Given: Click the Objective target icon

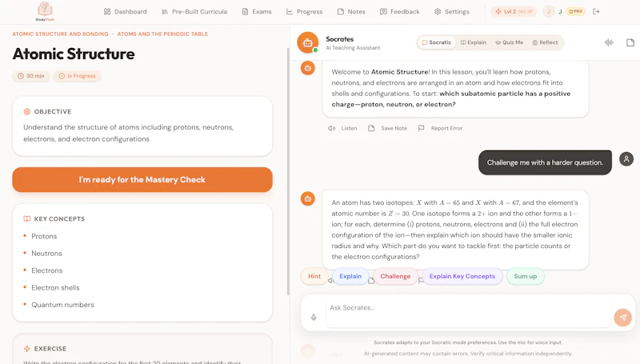Looking at the screenshot, I should click(27, 111).
